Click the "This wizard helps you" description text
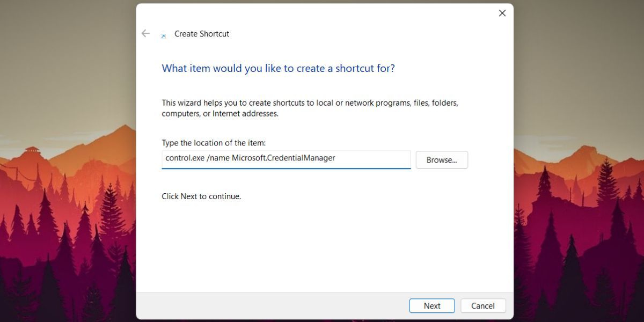The image size is (644, 322). (310, 108)
